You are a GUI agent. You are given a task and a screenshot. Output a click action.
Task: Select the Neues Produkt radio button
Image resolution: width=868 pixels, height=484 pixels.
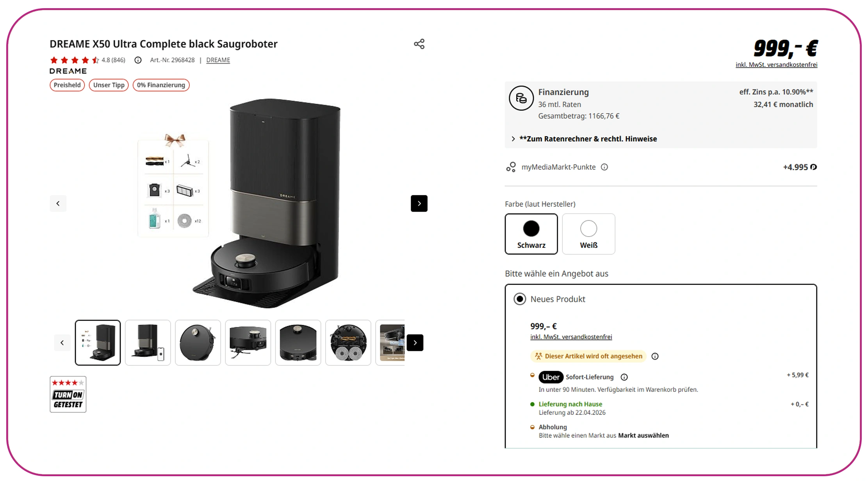pyautogui.click(x=520, y=299)
